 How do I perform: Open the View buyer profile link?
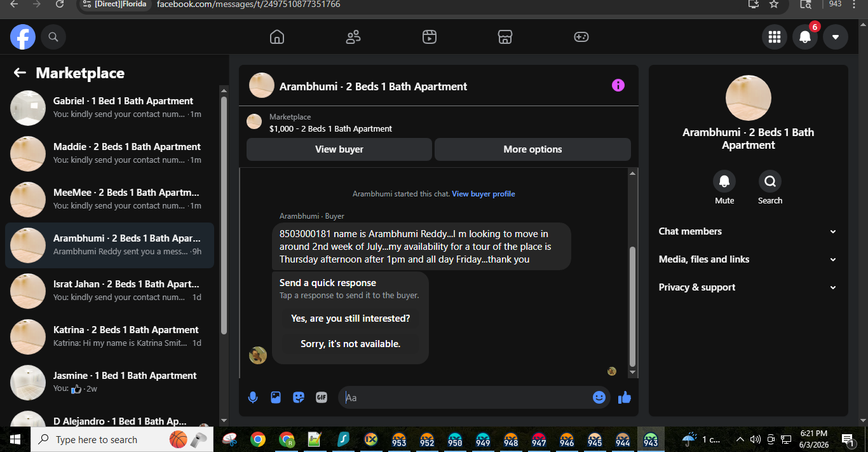pyautogui.click(x=484, y=194)
